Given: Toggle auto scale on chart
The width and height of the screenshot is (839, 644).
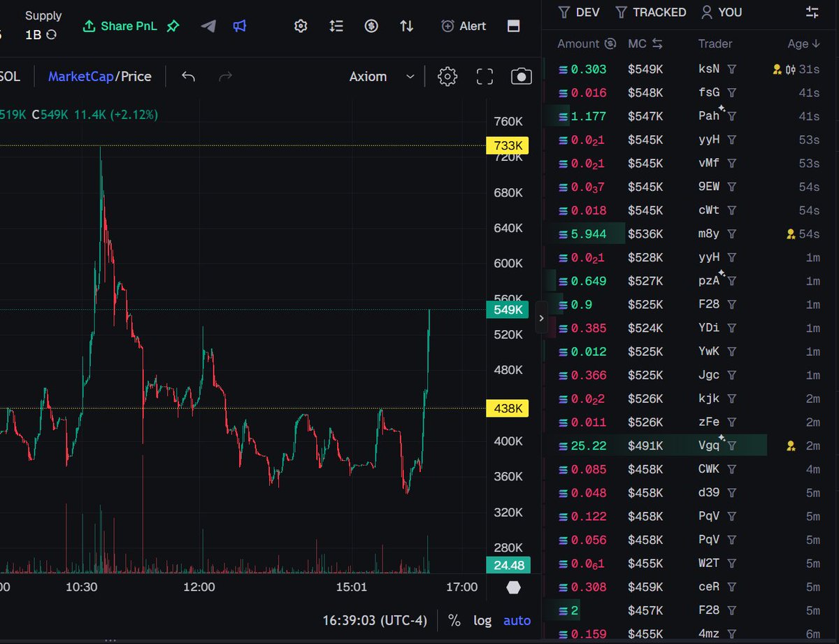Looking at the screenshot, I should (517, 620).
